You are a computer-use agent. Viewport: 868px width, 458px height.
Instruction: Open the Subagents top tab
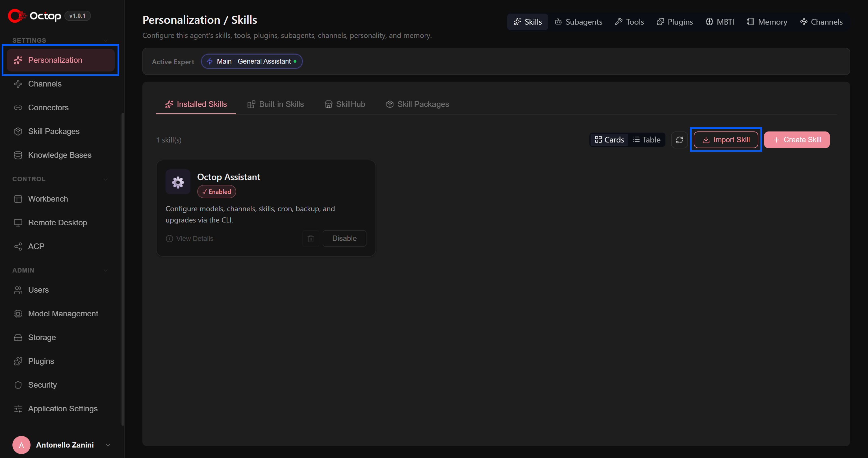[579, 22]
